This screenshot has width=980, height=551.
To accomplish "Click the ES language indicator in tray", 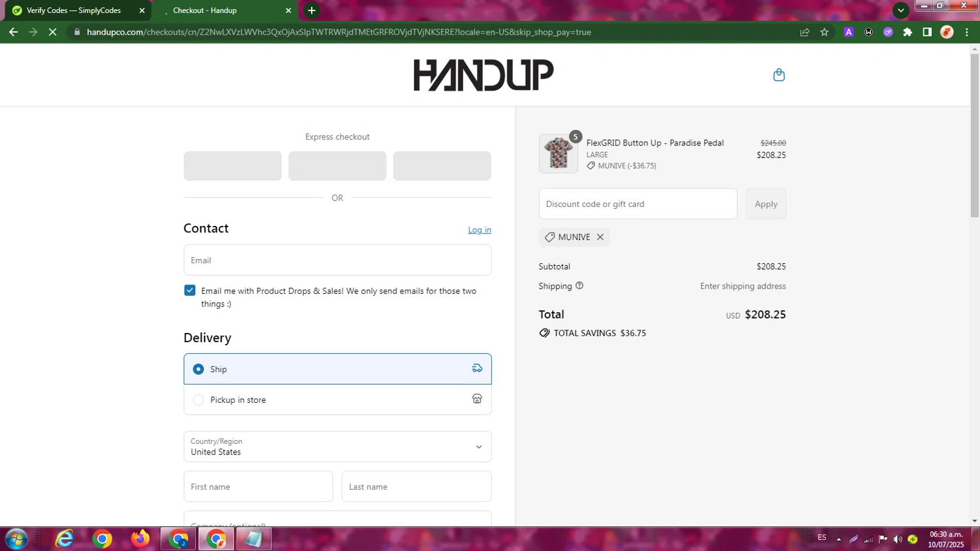I will 822,537.
